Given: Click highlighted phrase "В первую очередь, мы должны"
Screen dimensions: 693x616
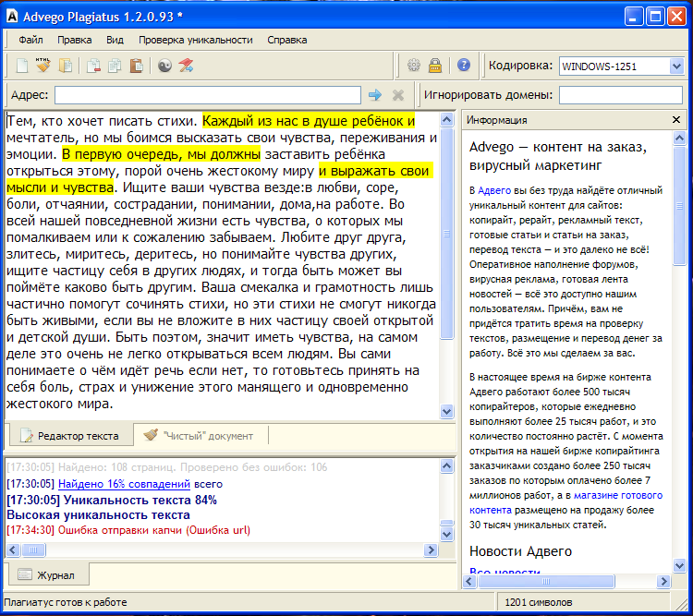Looking at the screenshot, I should pos(162,154).
